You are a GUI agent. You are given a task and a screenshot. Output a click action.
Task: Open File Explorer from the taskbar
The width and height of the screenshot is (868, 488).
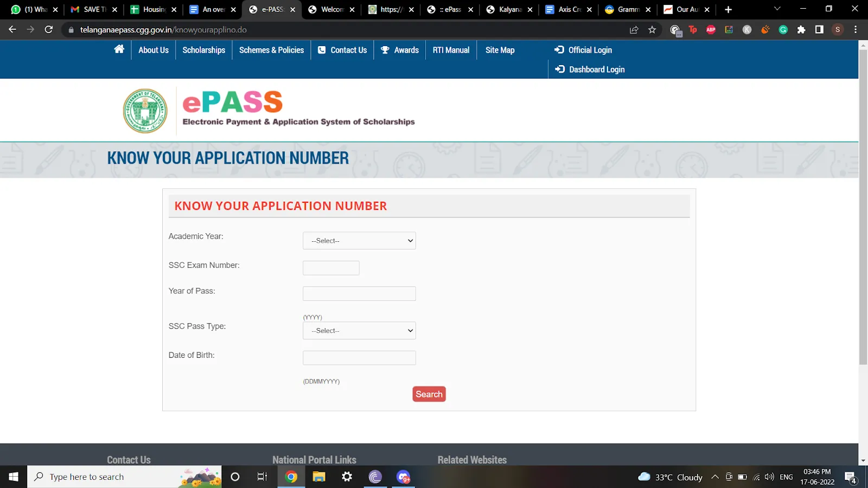click(319, 477)
